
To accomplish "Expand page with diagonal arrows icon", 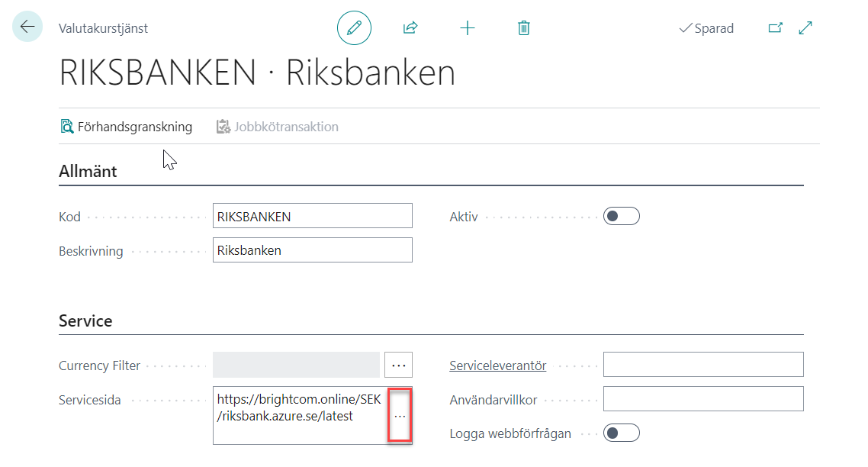I will click(x=805, y=27).
